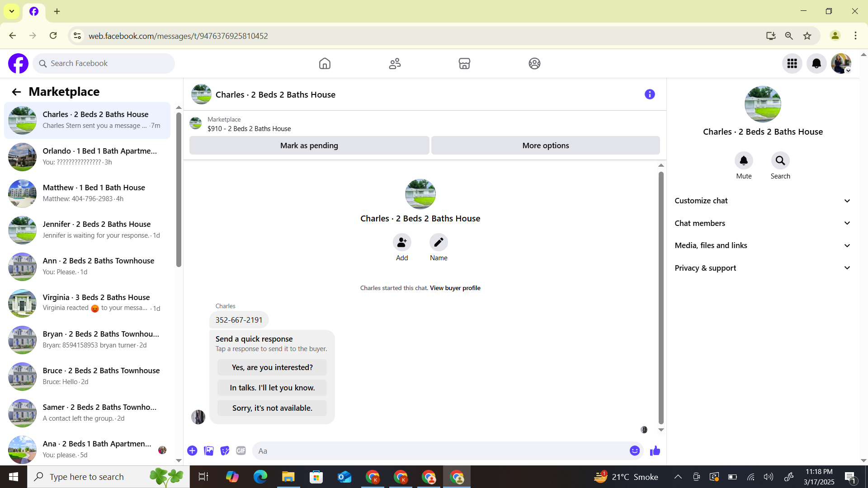
Task: Open Ana 2 Beds 1 Bath Apartment chat
Action: (x=87, y=450)
